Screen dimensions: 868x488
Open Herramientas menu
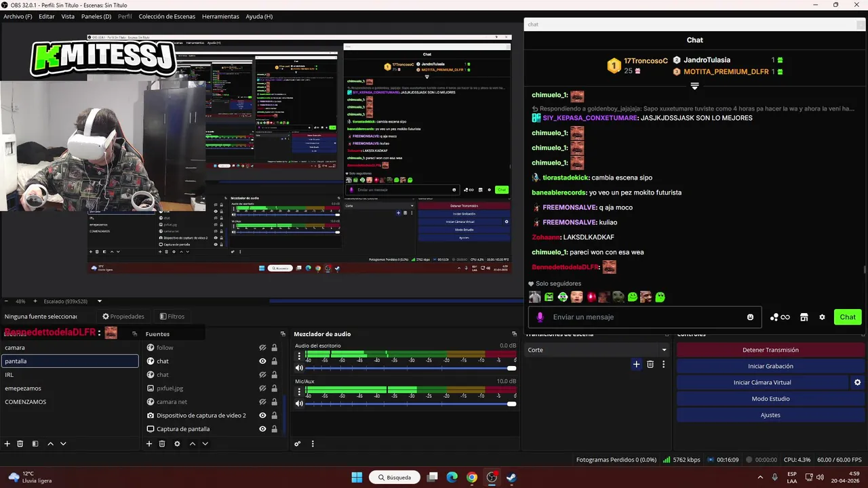[x=220, y=16]
